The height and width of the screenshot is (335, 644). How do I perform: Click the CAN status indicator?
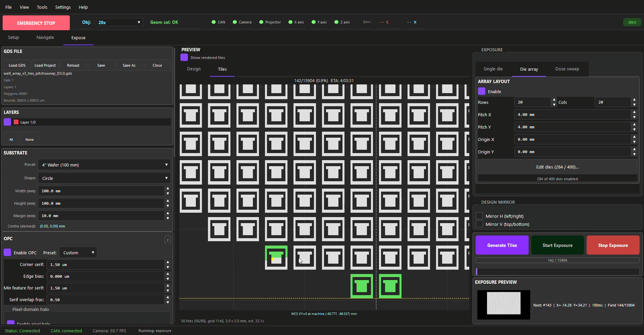pyautogui.click(x=218, y=22)
